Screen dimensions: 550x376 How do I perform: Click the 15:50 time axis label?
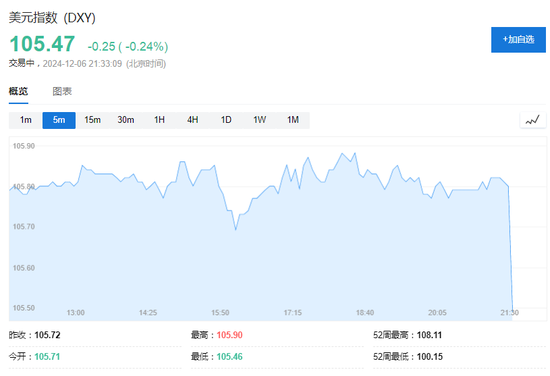click(x=220, y=313)
